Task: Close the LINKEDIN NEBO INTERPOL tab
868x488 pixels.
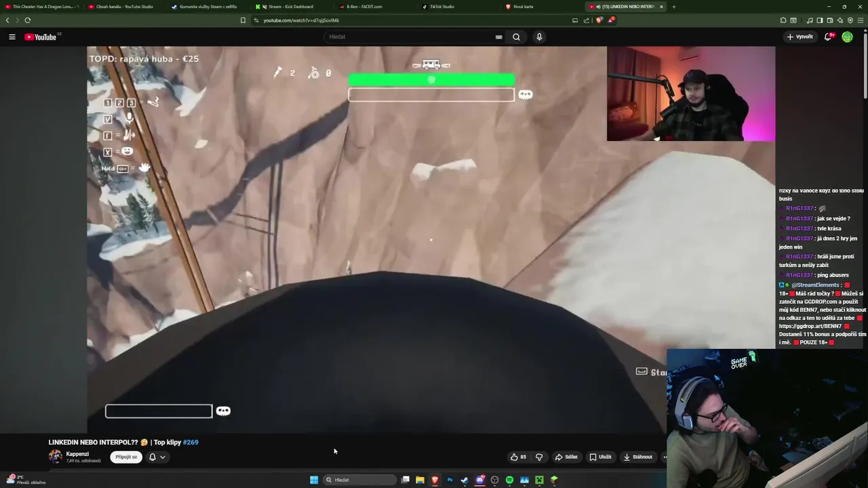Action: coord(661,7)
